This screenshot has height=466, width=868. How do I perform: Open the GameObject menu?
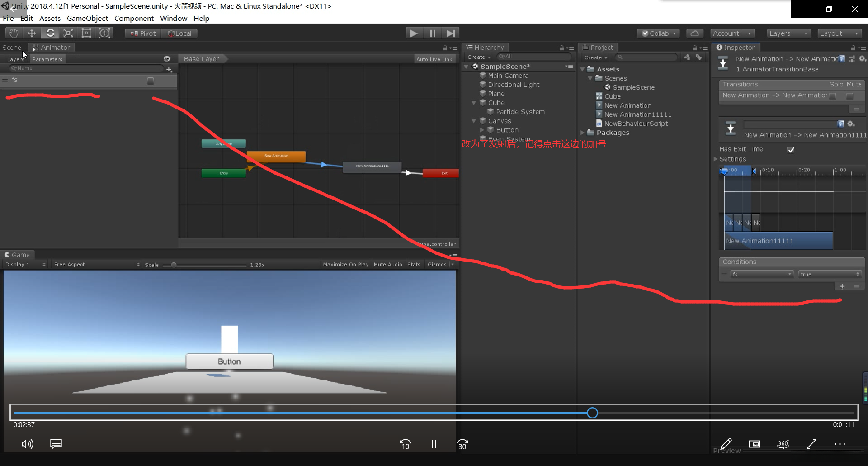click(x=87, y=18)
